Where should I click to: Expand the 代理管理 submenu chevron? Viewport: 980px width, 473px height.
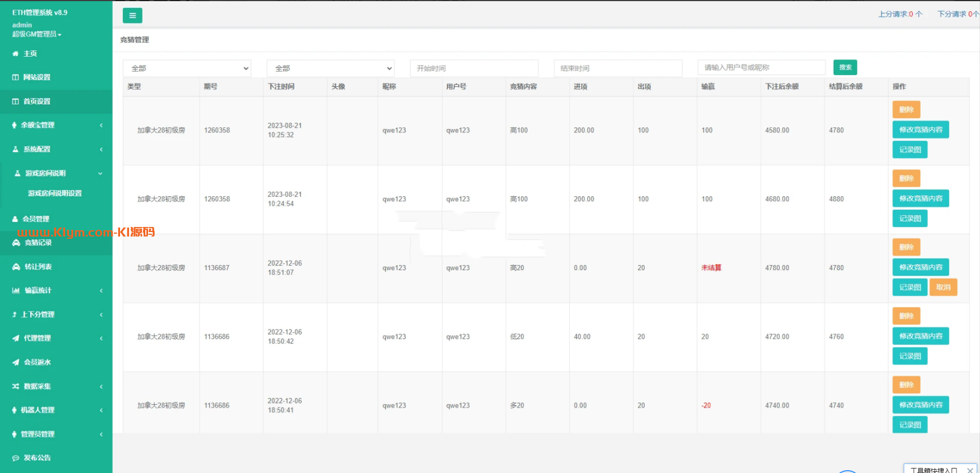[101, 338]
